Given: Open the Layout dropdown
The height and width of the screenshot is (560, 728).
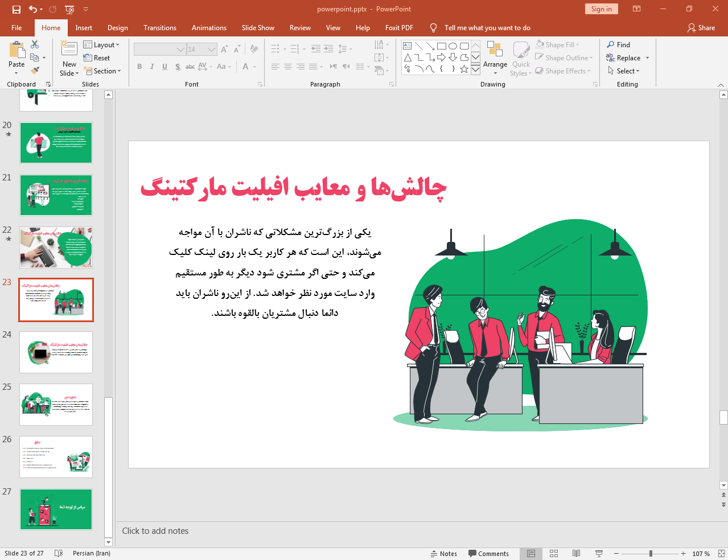Looking at the screenshot, I should [x=101, y=45].
